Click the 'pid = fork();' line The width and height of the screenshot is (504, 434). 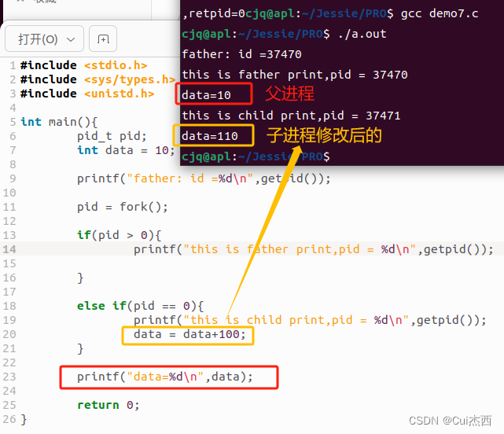[x=122, y=207]
